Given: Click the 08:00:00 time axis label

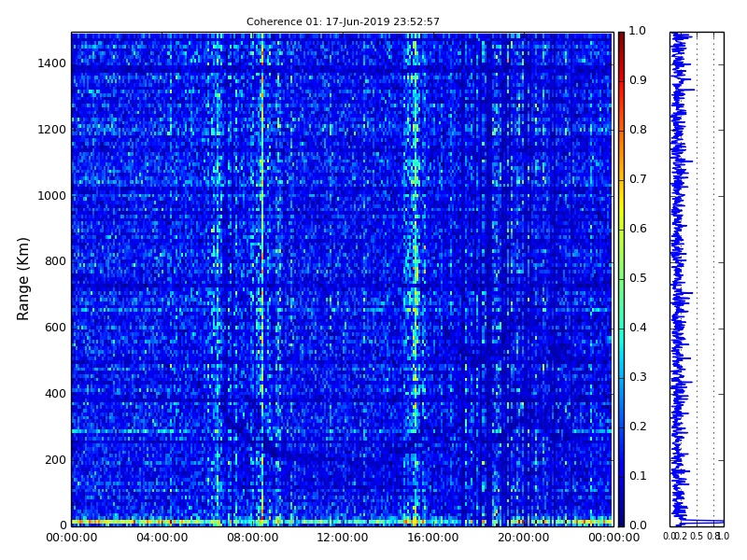Looking at the screenshot, I should (x=252, y=539).
